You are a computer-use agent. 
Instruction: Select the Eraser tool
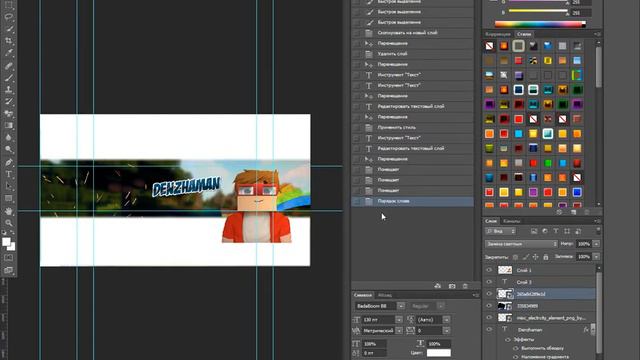[9, 113]
